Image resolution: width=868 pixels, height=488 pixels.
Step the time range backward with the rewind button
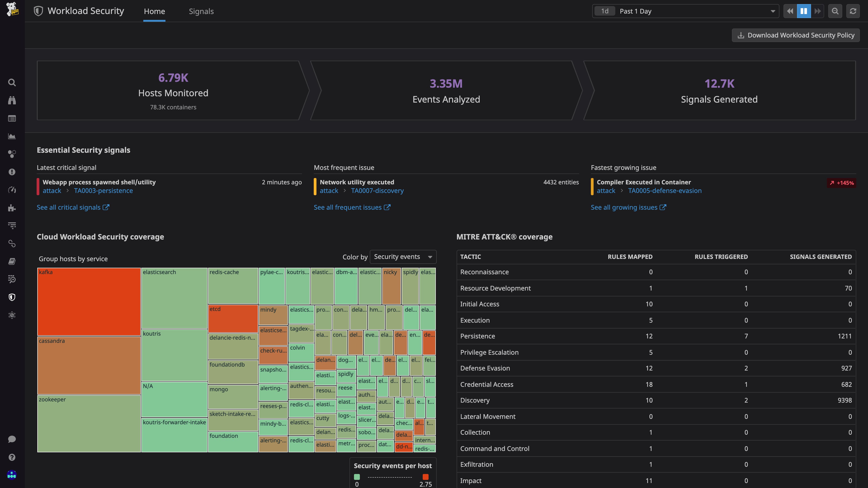[790, 11]
